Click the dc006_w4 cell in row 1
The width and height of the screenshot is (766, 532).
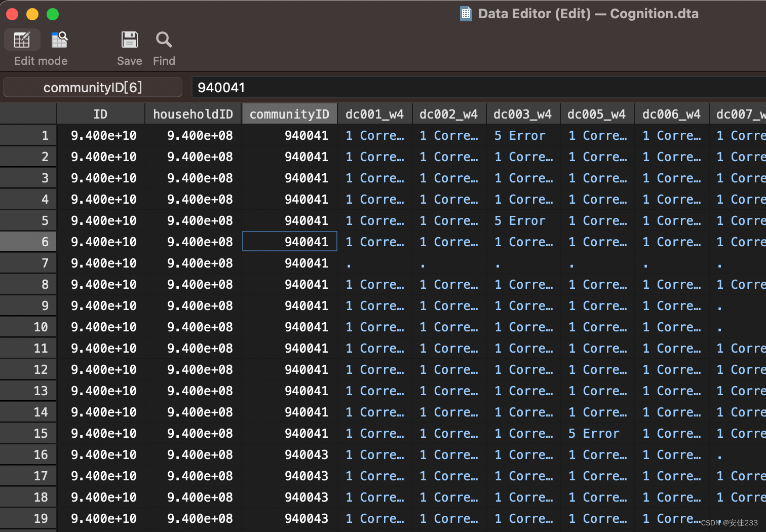tap(671, 135)
